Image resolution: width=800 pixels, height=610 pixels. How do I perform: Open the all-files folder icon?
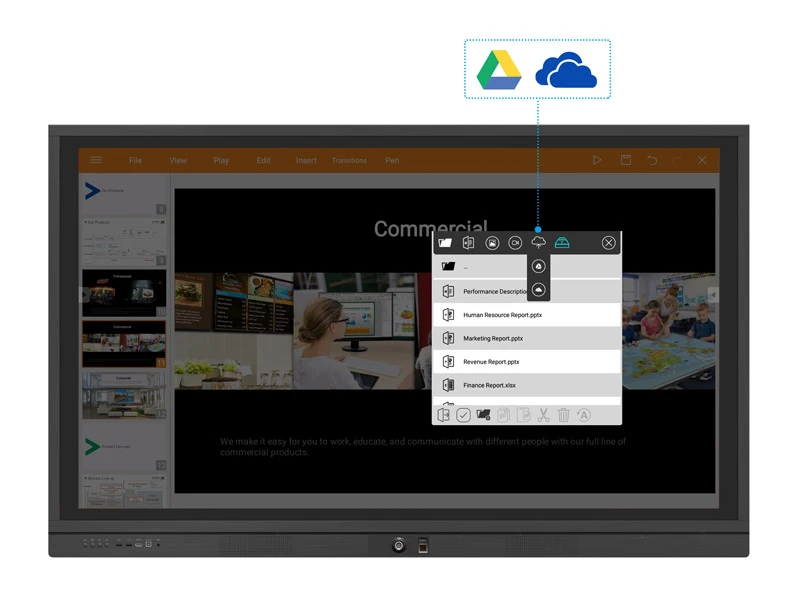tap(445, 243)
